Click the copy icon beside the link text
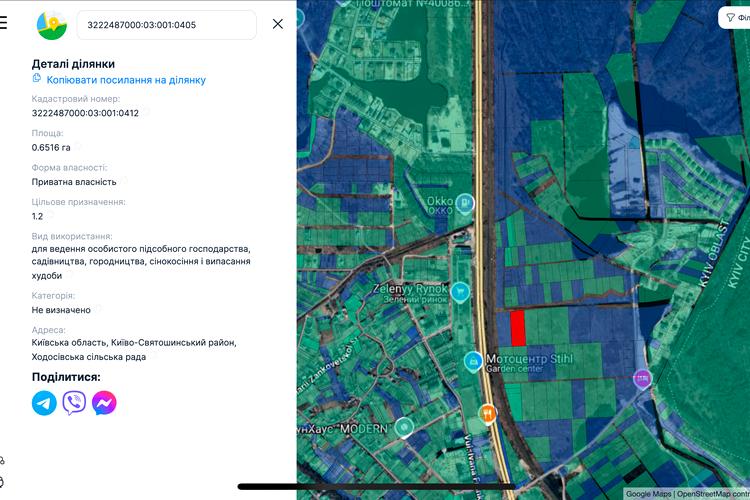 (37, 78)
